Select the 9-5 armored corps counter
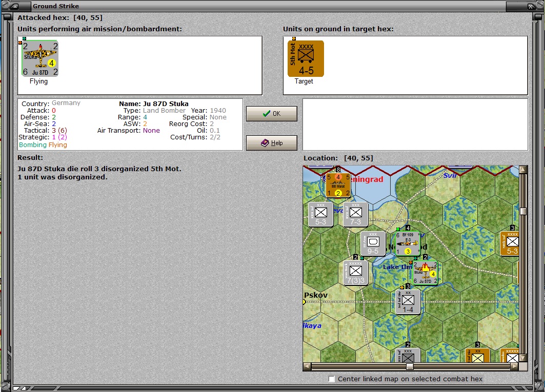This screenshot has width=545, height=392. (373, 243)
